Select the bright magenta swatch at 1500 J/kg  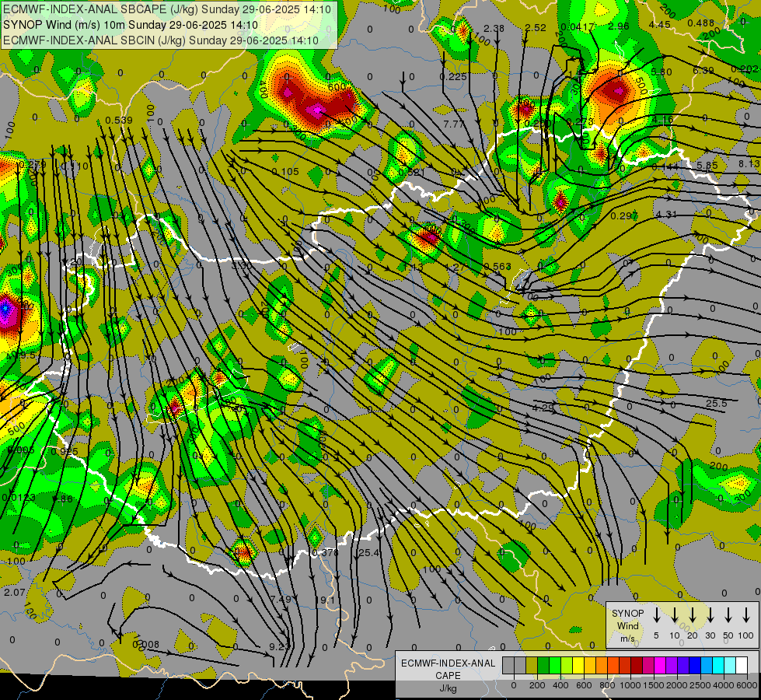point(660,665)
